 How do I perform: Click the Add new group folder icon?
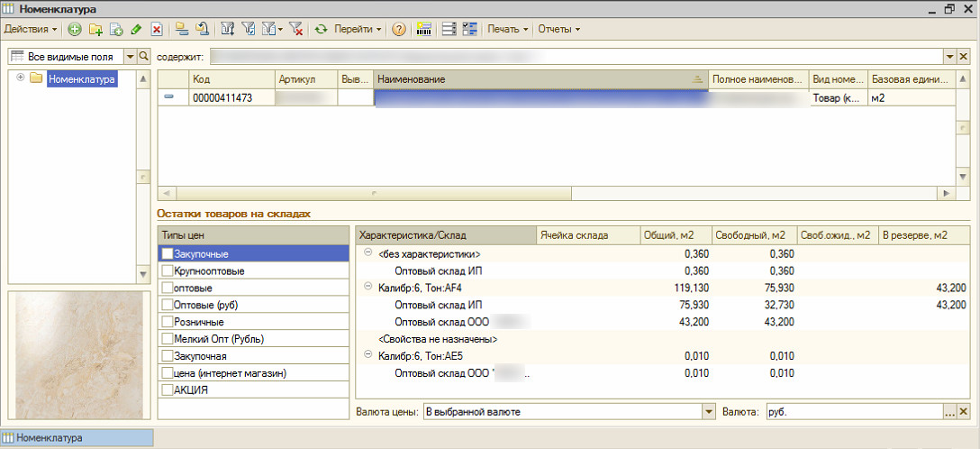(x=95, y=29)
